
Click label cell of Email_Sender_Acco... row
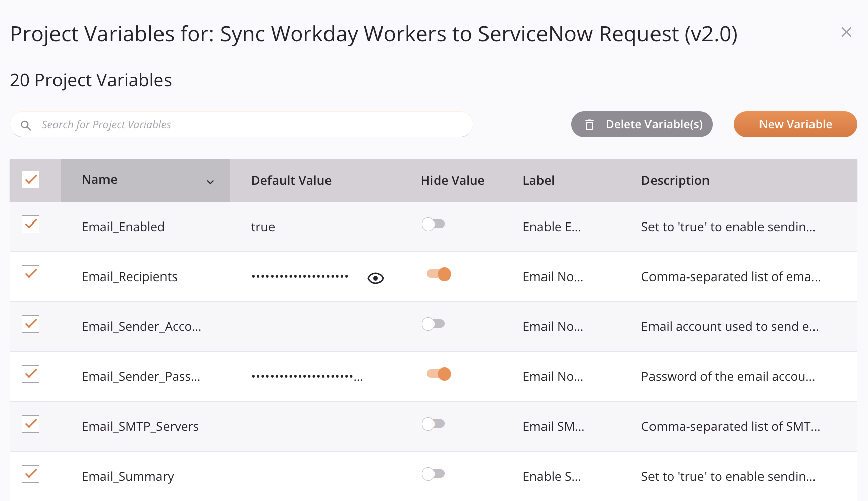pyautogui.click(x=553, y=326)
